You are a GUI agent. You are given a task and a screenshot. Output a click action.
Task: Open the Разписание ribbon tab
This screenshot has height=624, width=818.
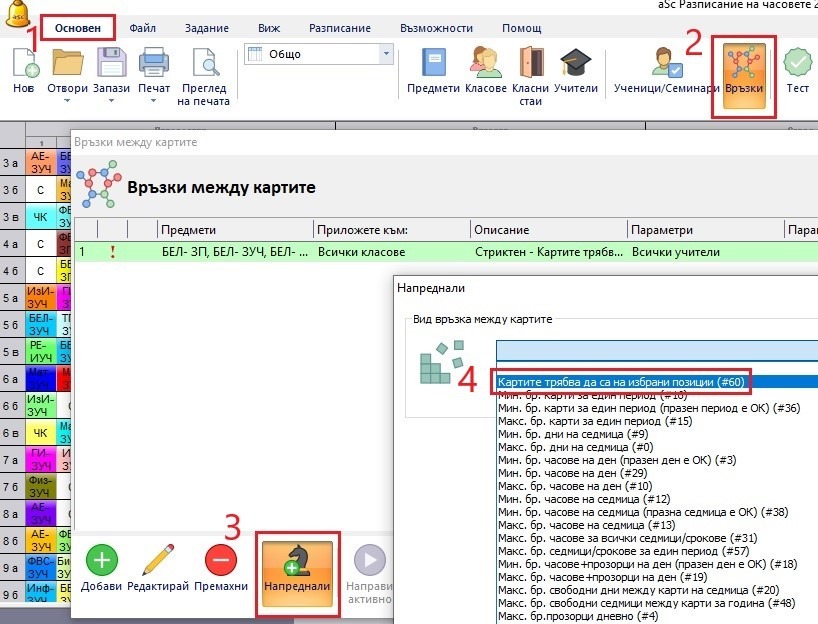tap(340, 28)
